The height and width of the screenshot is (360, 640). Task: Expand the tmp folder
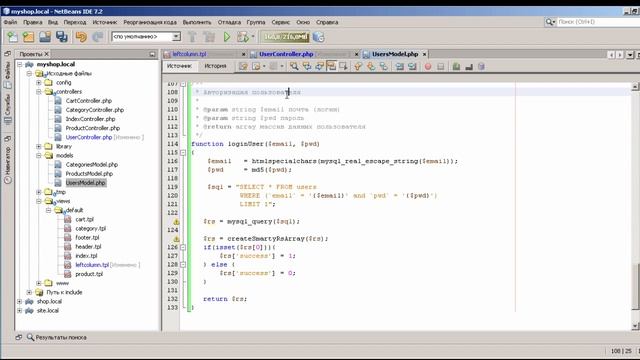tap(39, 192)
